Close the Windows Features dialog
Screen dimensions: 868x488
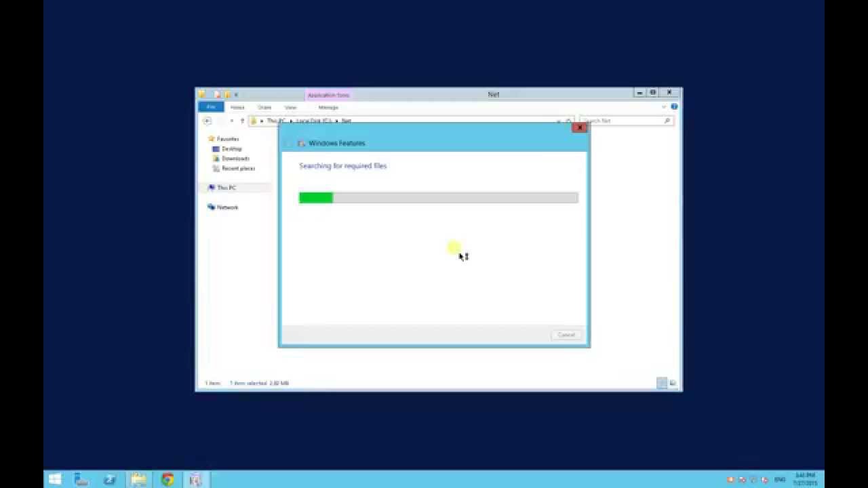(x=579, y=127)
